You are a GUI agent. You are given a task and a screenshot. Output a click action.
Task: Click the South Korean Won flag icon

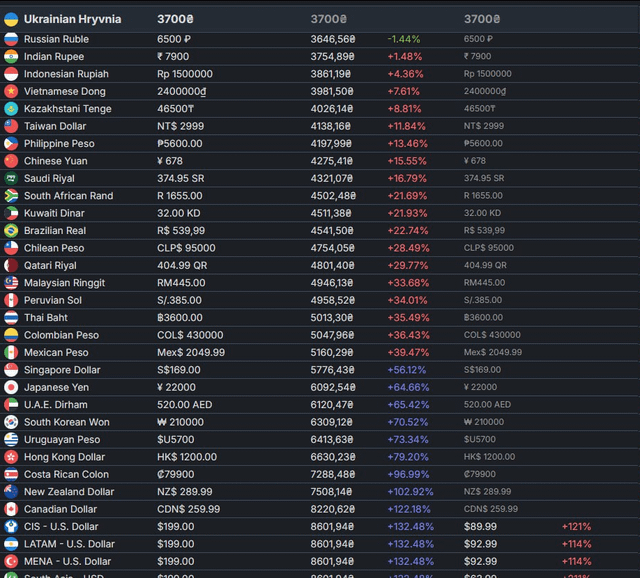click(11, 422)
